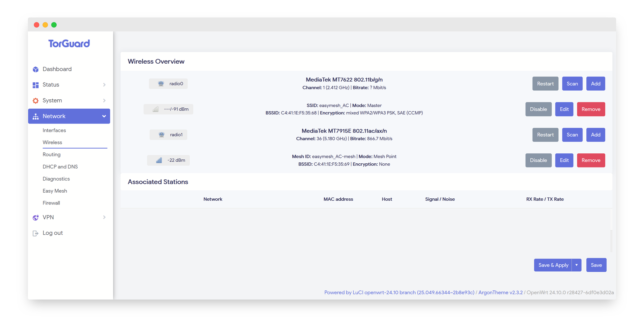Image resolution: width=644 pixels, height=317 pixels.
Task: Click the Channel 1 (2.412 GHz) text
Action: pos(326,88)
